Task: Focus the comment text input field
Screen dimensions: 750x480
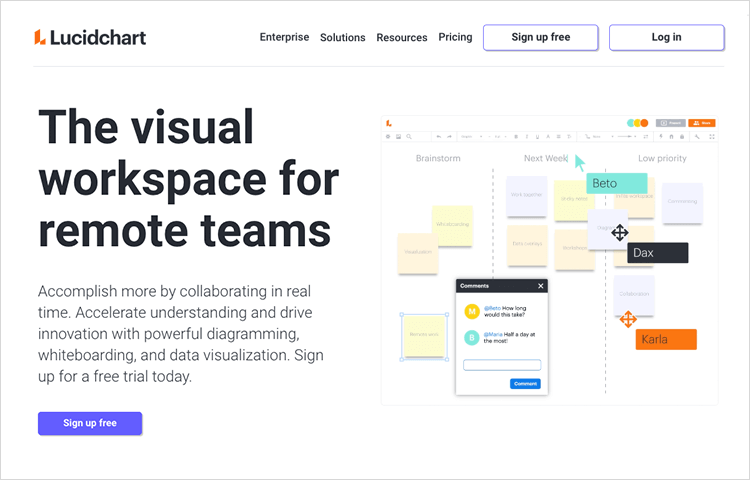Action: (x=502, y=365)
